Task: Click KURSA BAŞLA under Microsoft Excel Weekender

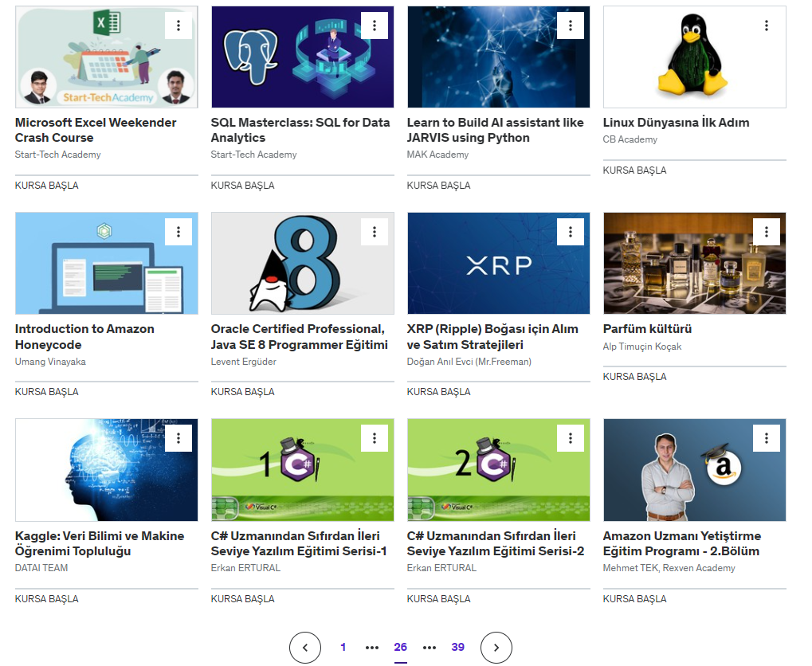Action: (46, 186)
